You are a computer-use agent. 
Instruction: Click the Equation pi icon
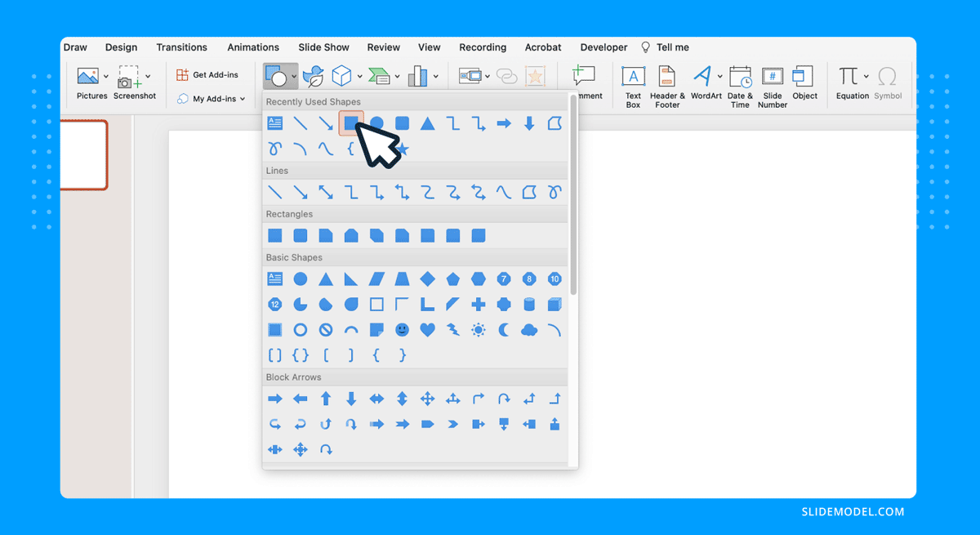[848, 77]
